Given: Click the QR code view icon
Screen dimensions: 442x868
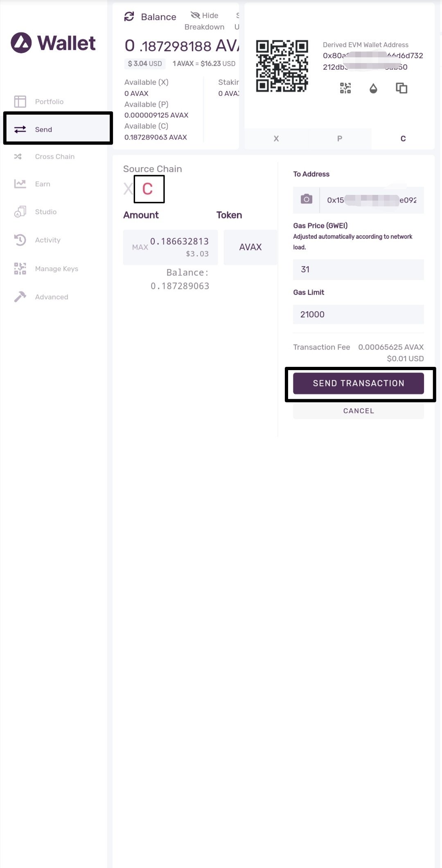Looking at the screenshot, I should [x=345, y=88].
